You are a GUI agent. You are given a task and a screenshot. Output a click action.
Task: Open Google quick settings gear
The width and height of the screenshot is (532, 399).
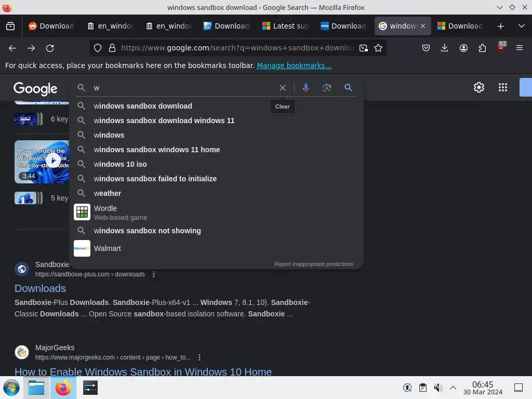478,87
